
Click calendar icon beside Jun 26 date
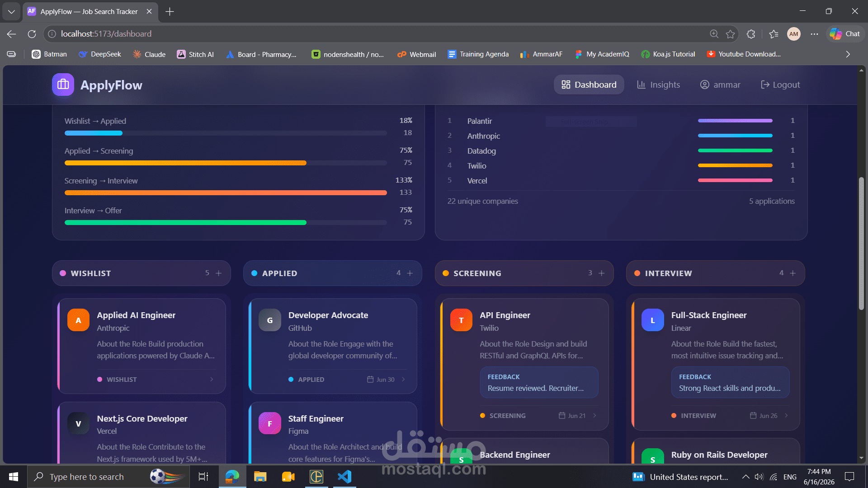[x=753, y=416]
